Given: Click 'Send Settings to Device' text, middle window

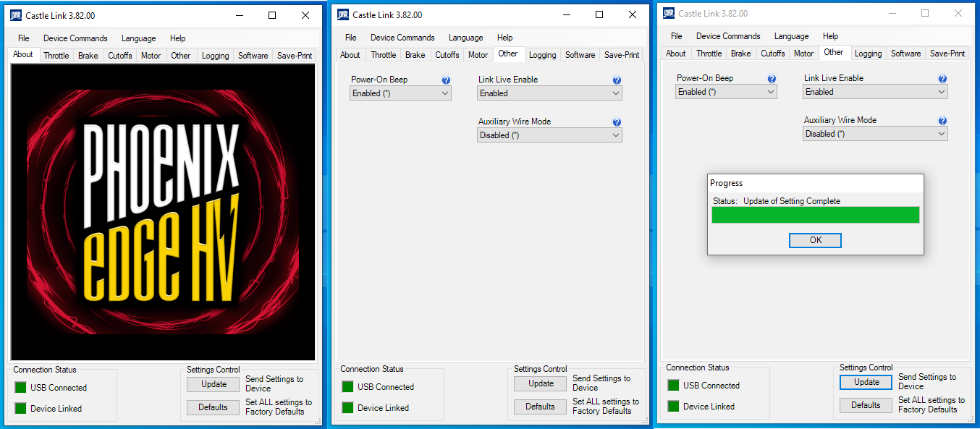Looking at the screenshot, I should [x=601, y=383].
